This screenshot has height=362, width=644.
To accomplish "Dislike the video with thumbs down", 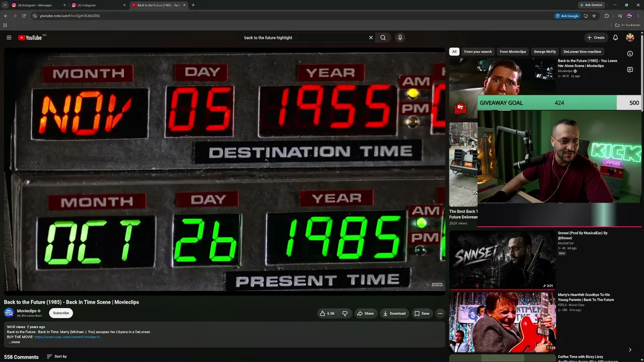I will point(345,313).
